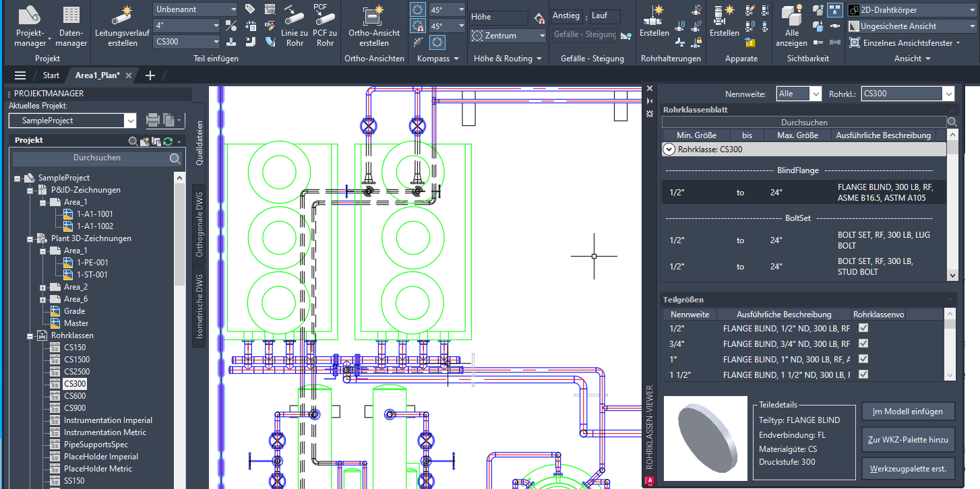Open the 4" pipe size dropdown
980x489 pixels.
(187, 26)
